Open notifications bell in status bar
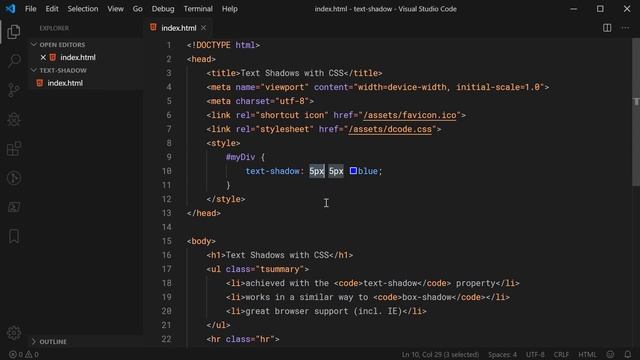Image resolution: width=640 pixels, height=360 pixels. tap(628, 354)
